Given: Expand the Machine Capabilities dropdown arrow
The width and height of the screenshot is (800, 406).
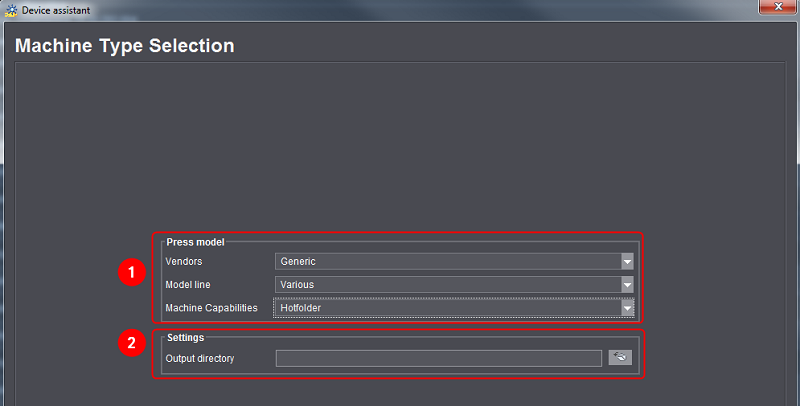Looking at the screenshot, I should click(627, 308).
